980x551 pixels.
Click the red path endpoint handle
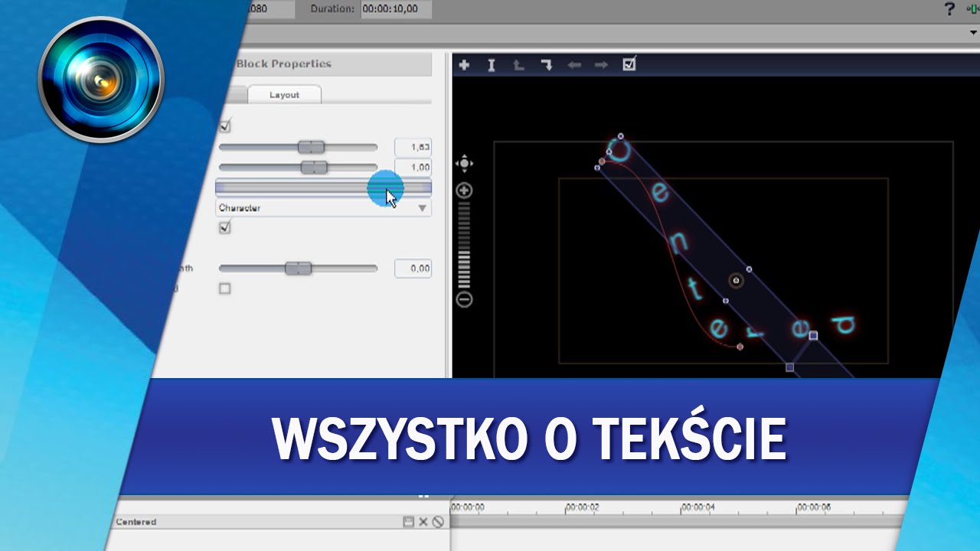(740, 347)
